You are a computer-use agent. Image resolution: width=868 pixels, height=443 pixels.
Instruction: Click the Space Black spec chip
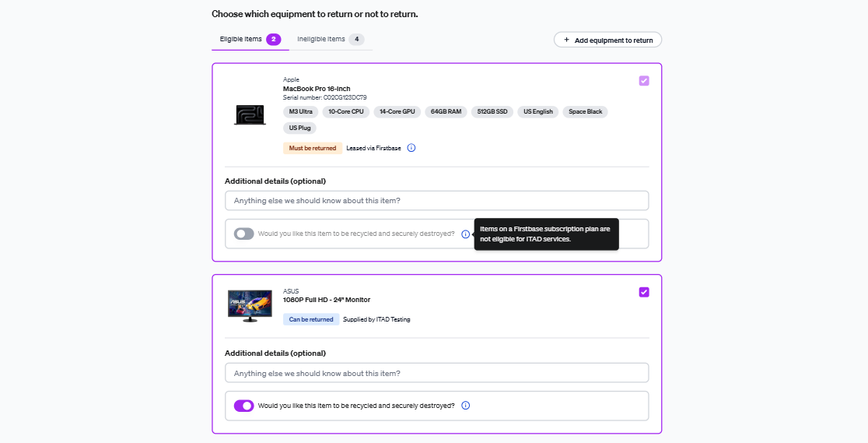(x=585, y=112)
